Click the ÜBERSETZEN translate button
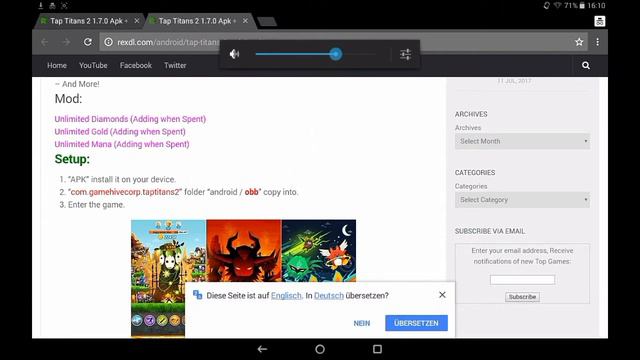 (x=416, y=323)
